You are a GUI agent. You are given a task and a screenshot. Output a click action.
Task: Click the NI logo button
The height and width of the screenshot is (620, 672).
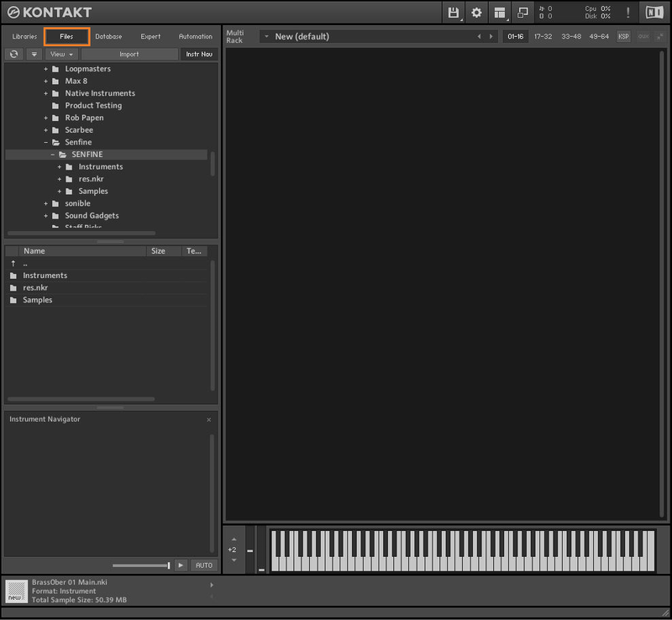pos(653,13)
